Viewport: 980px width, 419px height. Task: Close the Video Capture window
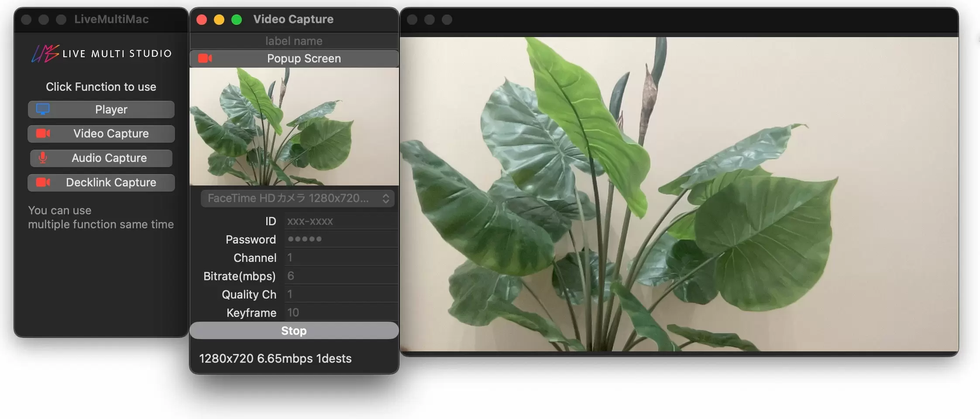click(x=202, y=20)
